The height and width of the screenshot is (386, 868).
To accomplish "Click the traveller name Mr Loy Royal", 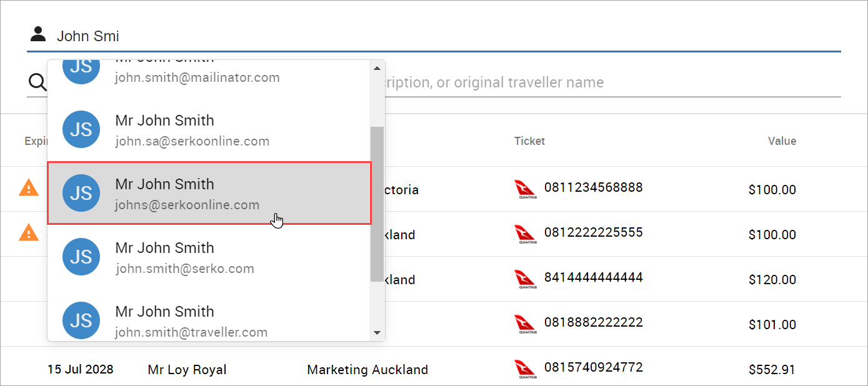I will 187,369.
